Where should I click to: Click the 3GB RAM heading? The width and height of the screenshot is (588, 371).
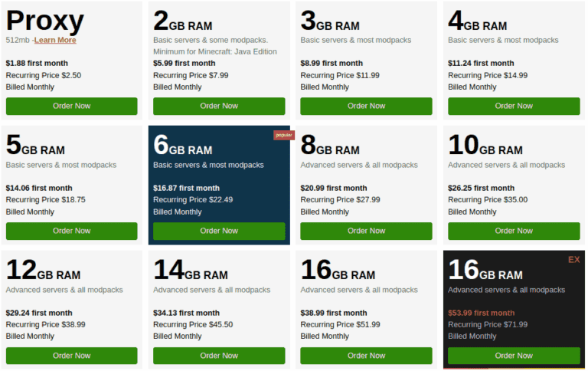pos(330,21)
